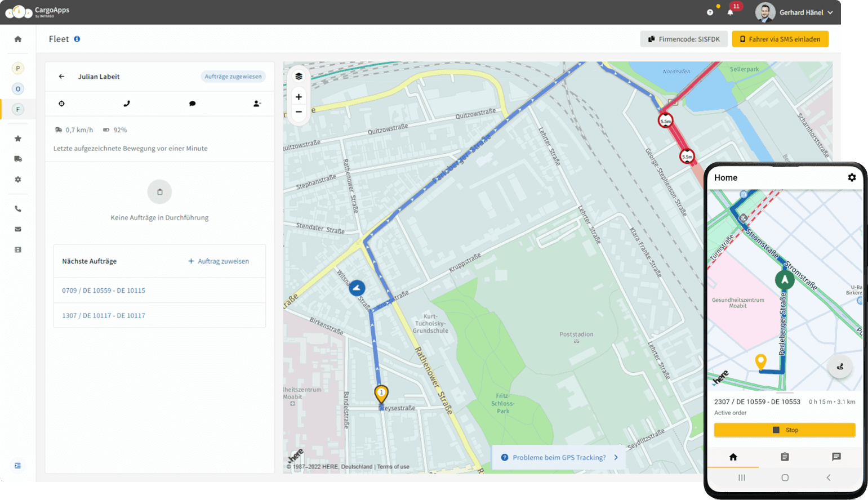Open the favorites star in the sidebar
Image resolution: width=868 pixels, height=500 pixels.
pos(17,138)
